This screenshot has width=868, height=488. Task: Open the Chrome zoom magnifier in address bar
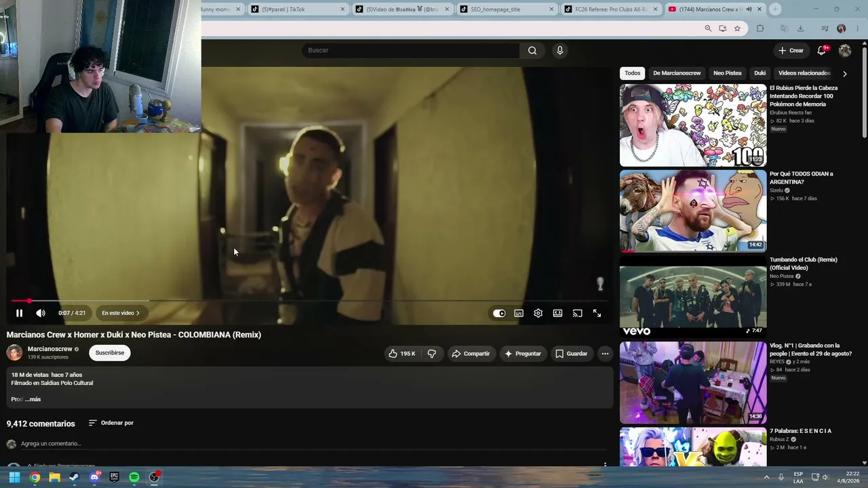(708, 28)
